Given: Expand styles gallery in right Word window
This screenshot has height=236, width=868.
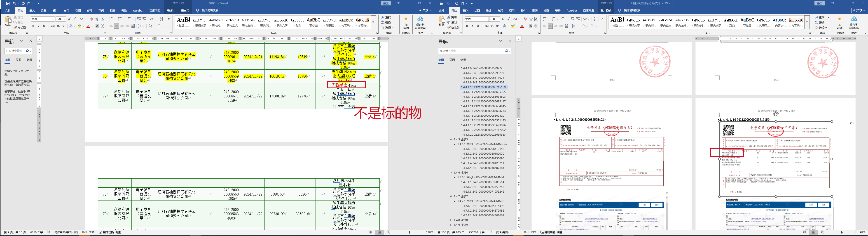Looking at the screenshot, I should 807,22.
